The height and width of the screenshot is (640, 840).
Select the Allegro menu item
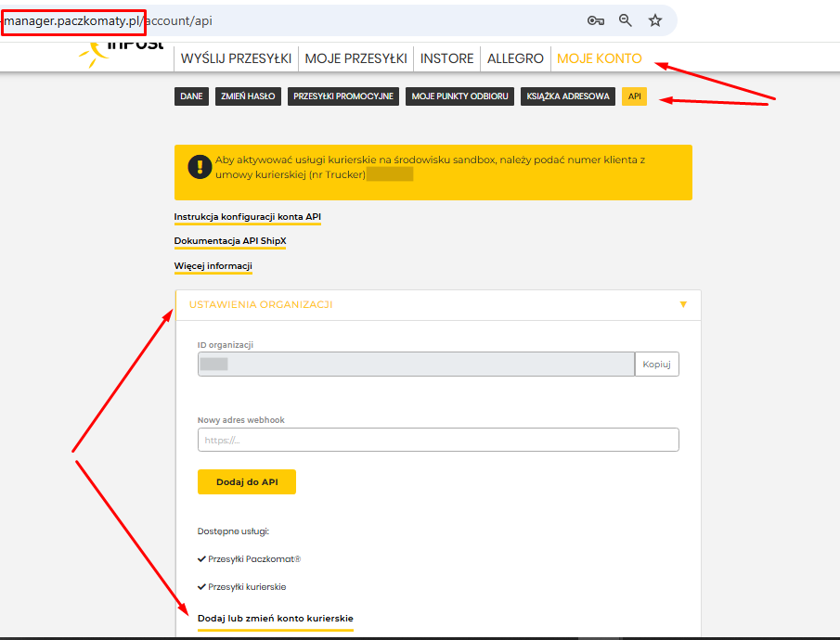point(515,58)
